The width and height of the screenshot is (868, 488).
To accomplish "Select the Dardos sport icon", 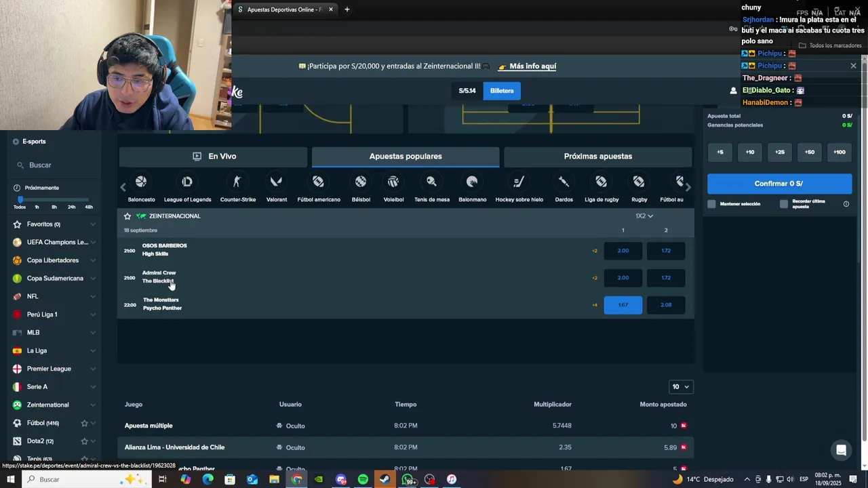I will (x=564, y=182).
